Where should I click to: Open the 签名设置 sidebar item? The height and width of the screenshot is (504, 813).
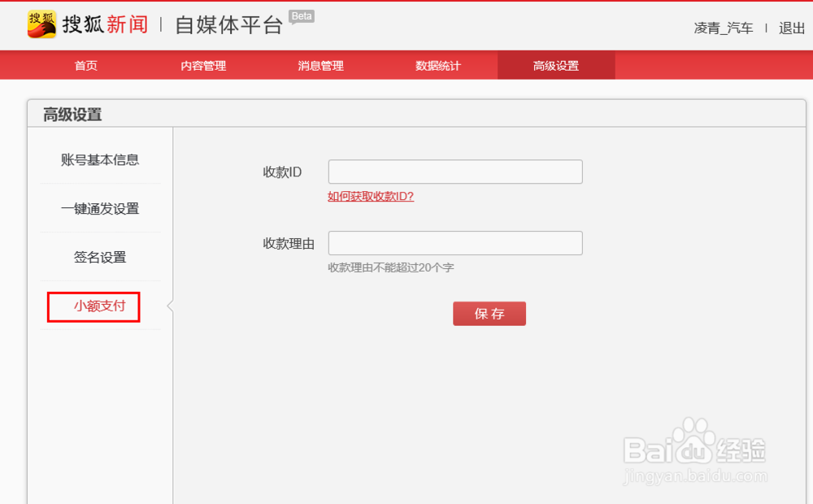tap(99, 258)
